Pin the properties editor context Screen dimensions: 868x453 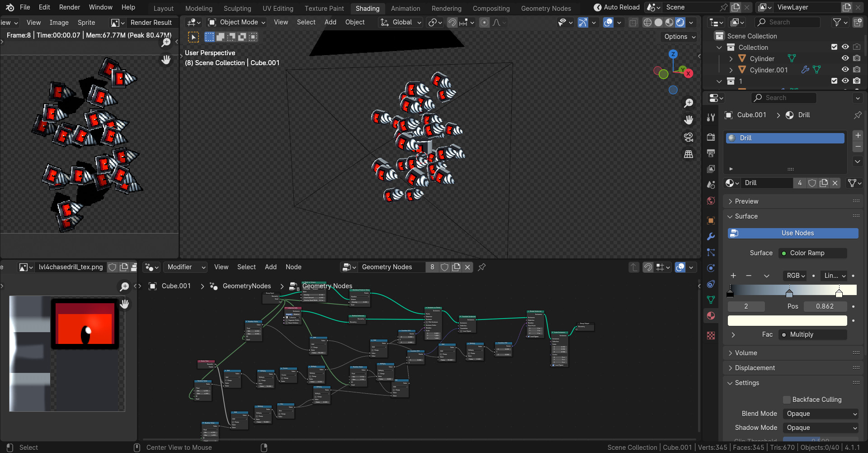(858, 115)
